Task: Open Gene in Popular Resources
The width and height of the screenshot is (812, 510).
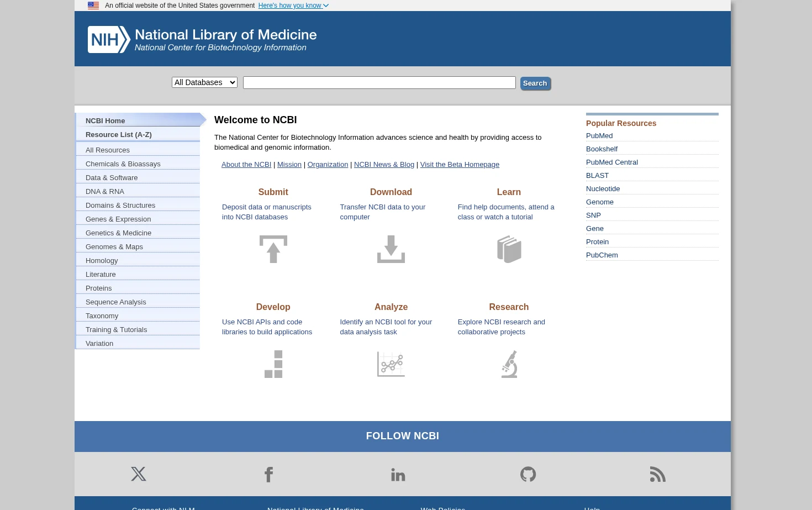Action: [595, 229]
